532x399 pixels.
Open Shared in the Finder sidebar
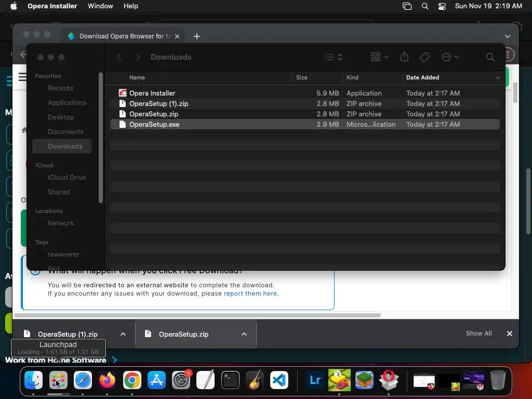pos(59,192)
